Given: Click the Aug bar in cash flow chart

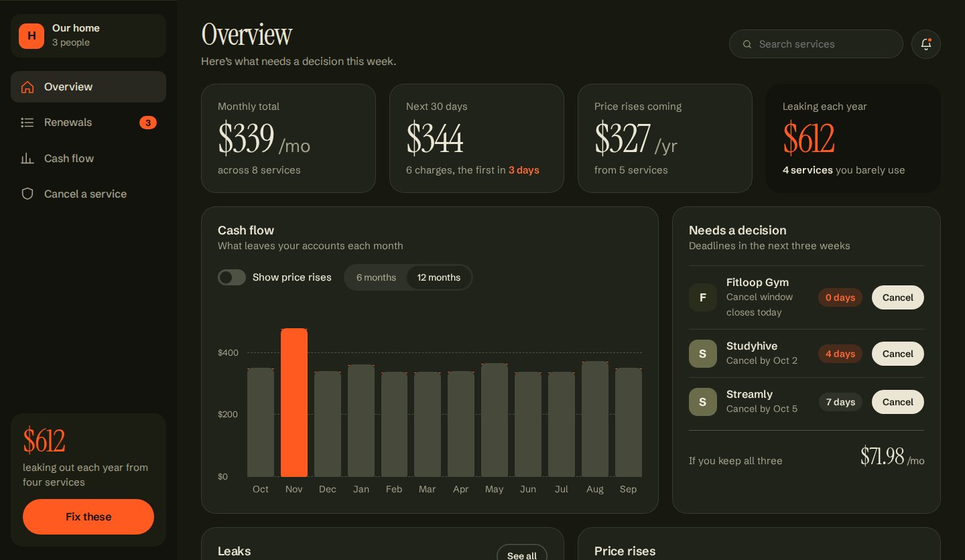Looking at the screenshot, I should pyautogui.click(x=595, y=419).
